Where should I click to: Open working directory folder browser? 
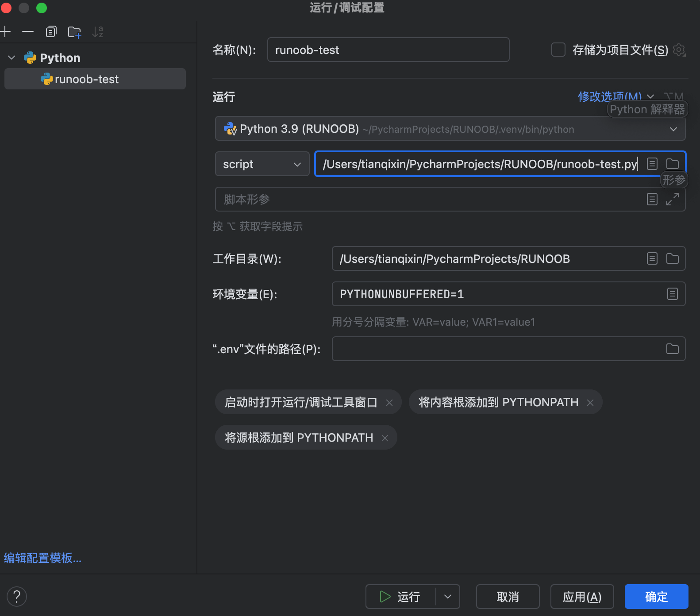pyautogui.click(x=672, y=258)
